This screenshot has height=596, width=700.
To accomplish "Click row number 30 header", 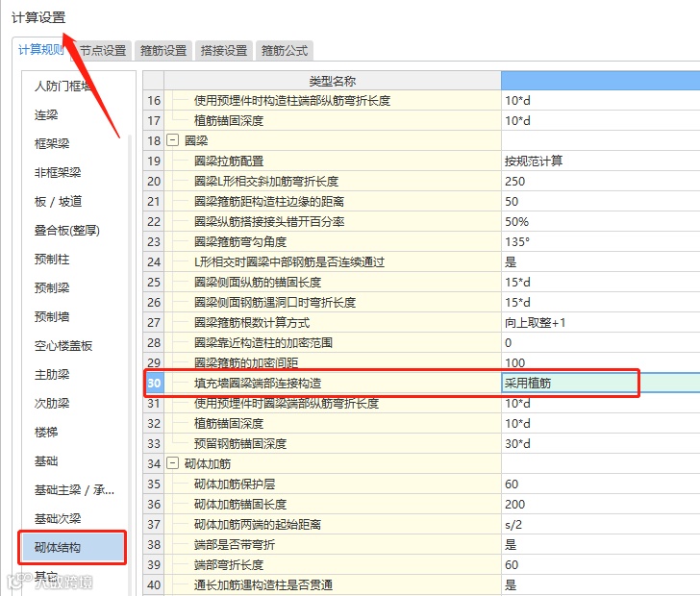I will point(154,383).
